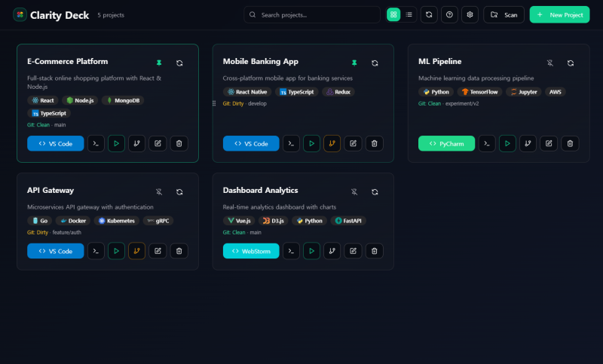Delete the E-Commerce Platform project
The image size is (603, 364).
tap(179, 143)
